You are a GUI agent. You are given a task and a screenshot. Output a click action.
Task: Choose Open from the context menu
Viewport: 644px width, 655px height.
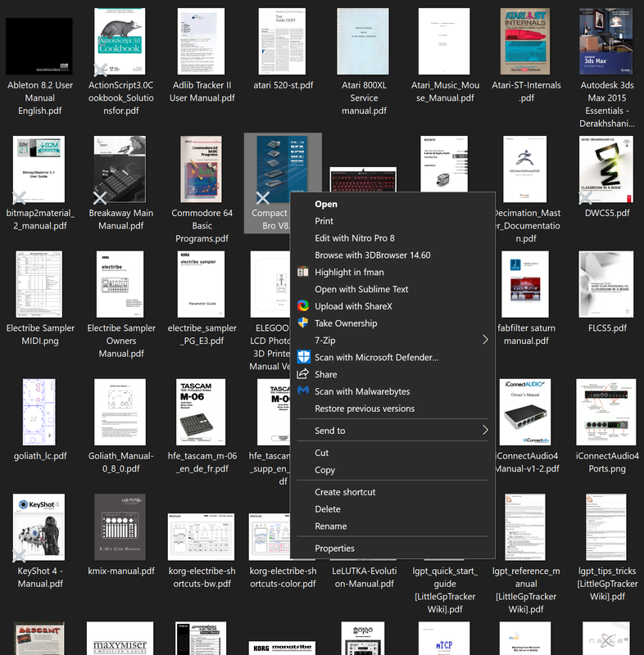tap(325, 204)
